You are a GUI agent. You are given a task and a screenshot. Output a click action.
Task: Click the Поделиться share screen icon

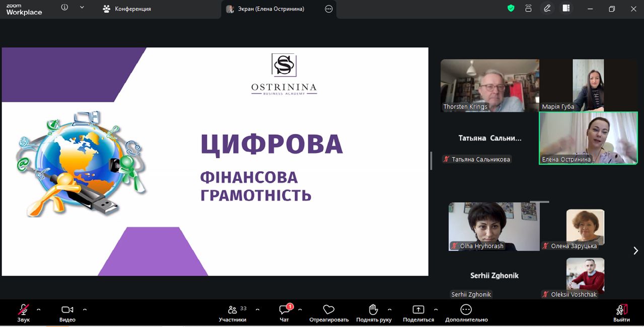coord(418,312)
